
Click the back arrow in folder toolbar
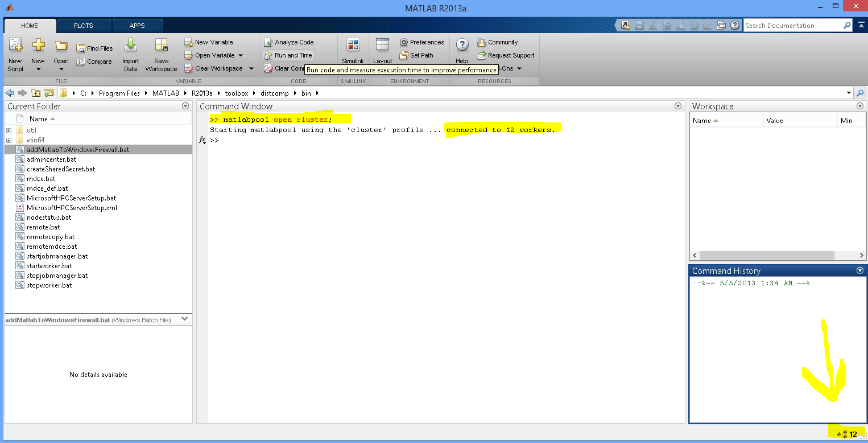10,93
